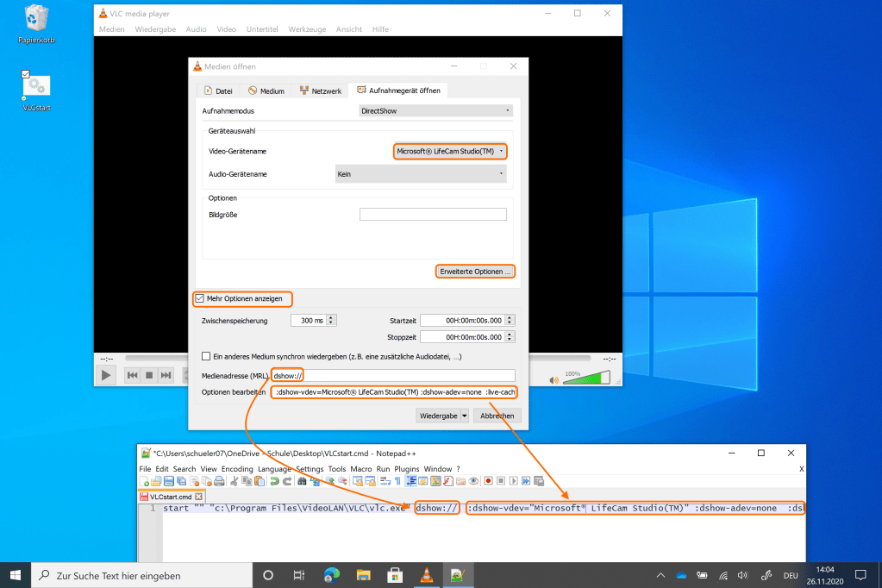Click the previous track button in VLC
The width and height of the screenshot is (882, 588).
(x=133, y=375)
